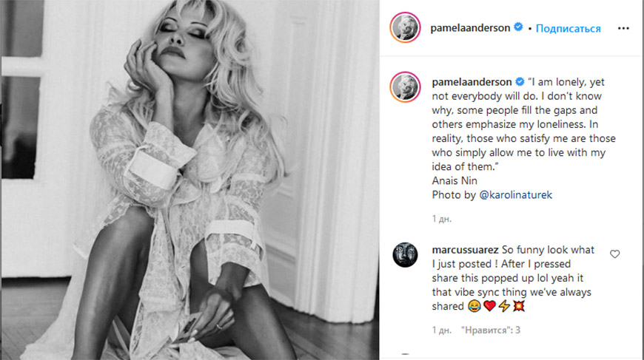Click the explosion emoji ending the comment

click(x=519, y=306)
